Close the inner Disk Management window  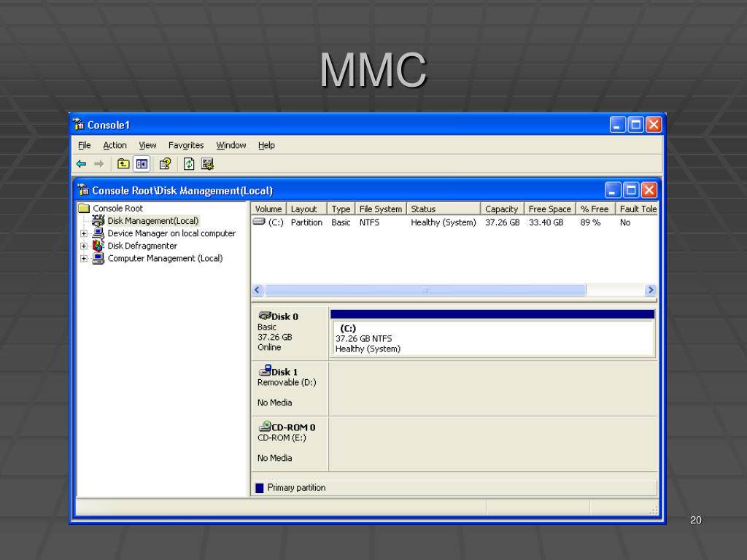click(649, 190)
